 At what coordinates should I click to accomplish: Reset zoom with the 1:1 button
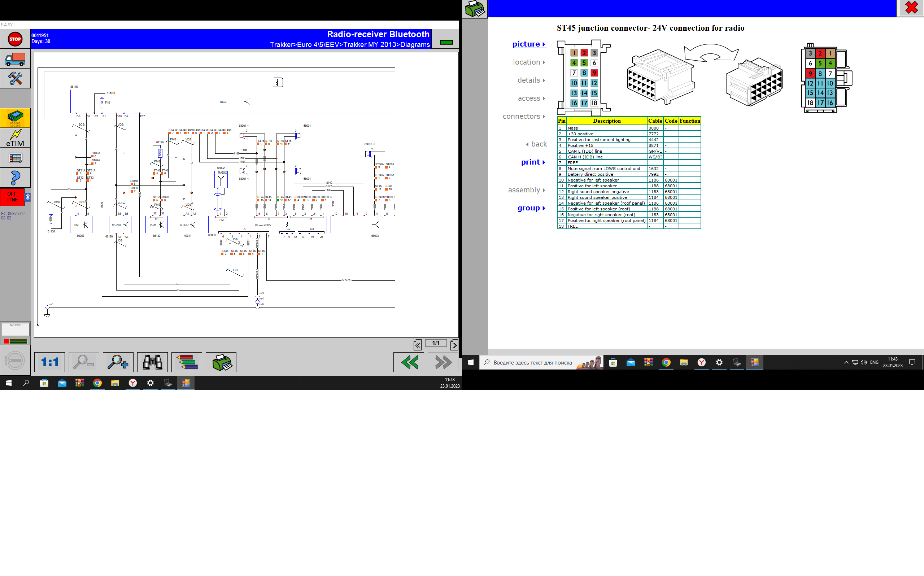49,362
